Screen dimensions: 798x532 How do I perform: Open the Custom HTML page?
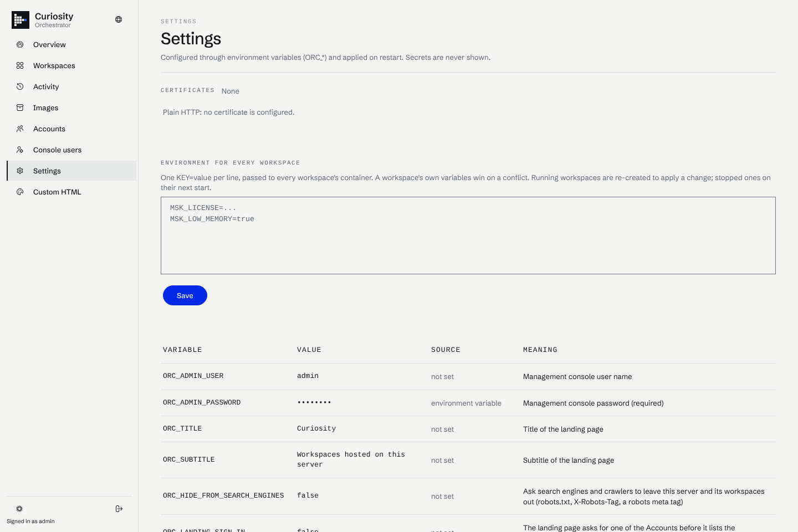[71, 192]
